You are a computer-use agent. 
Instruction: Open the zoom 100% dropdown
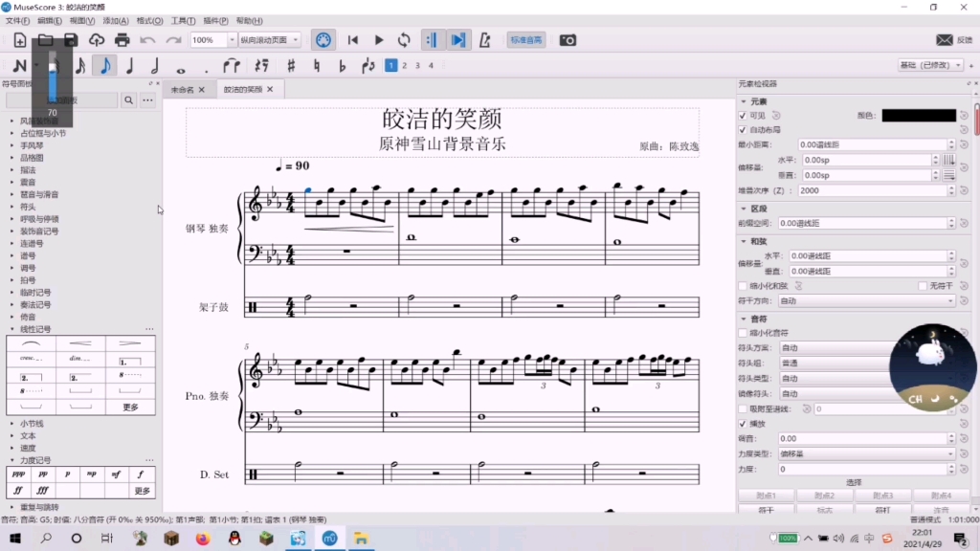tap(232, 40)
